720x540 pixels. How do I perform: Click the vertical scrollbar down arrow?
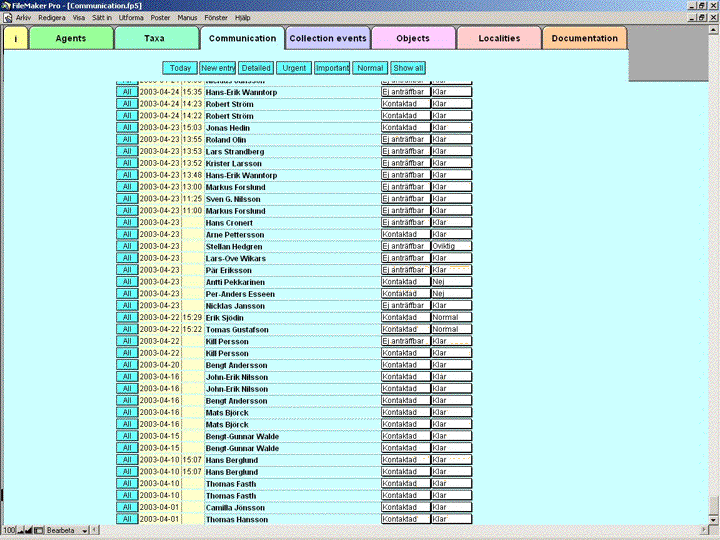pyautogui.click(x=714, y=520)
